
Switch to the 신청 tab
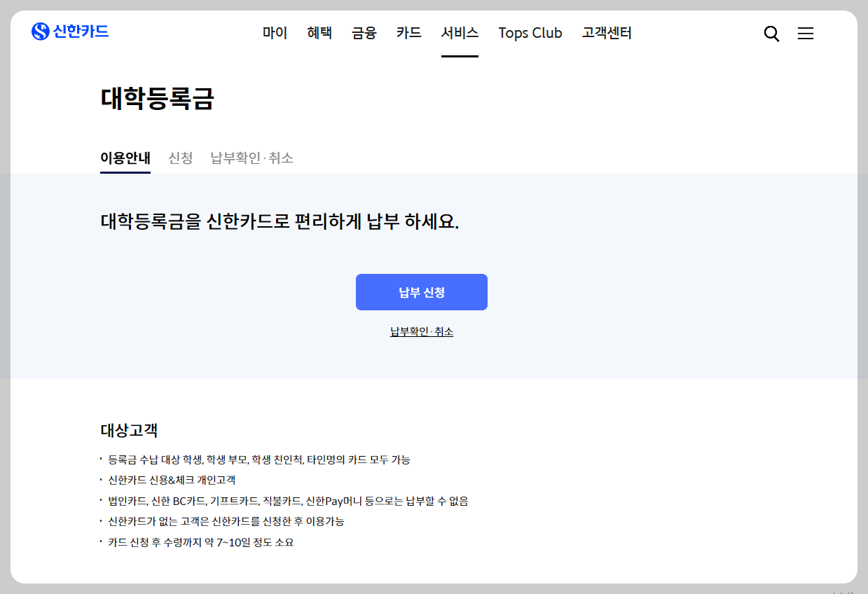[x=181, y=158]
